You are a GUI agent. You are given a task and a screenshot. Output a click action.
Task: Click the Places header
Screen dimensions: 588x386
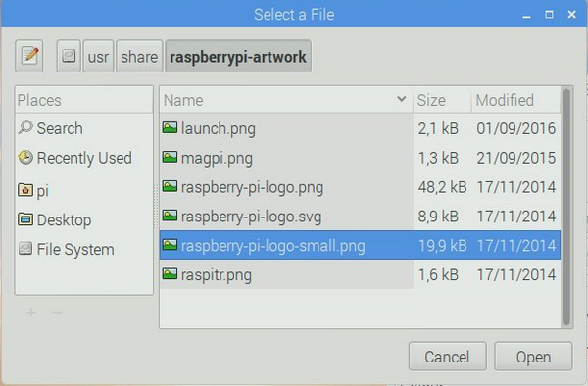(x=84, y=100)
